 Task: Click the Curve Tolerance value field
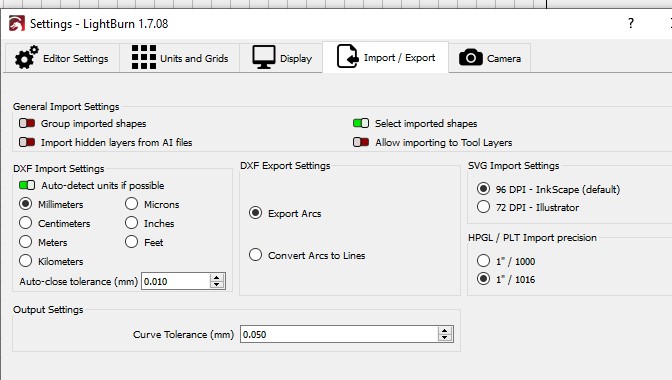pos(339,334)
